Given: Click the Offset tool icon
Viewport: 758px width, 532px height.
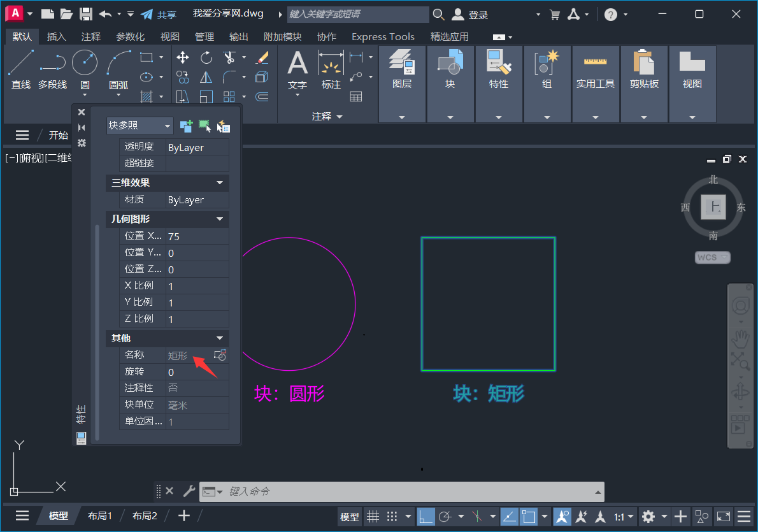Looking at the screenshot, I should (262, 97).
